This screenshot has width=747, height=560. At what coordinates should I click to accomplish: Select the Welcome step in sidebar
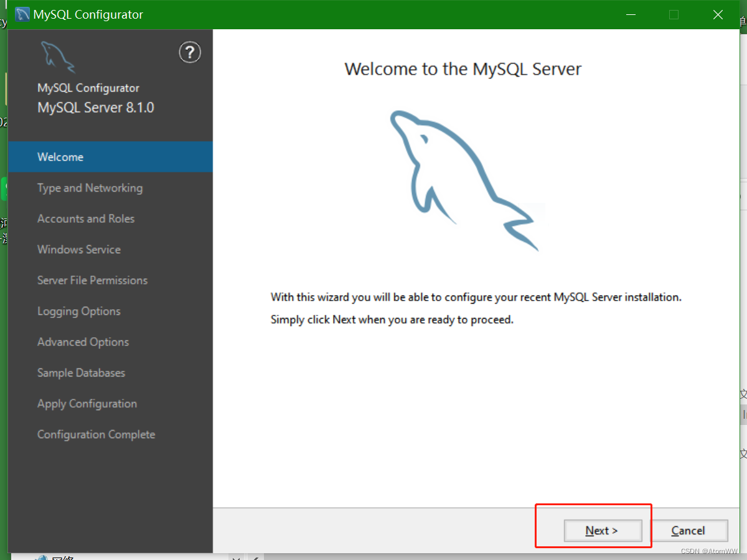pos(110,157)
